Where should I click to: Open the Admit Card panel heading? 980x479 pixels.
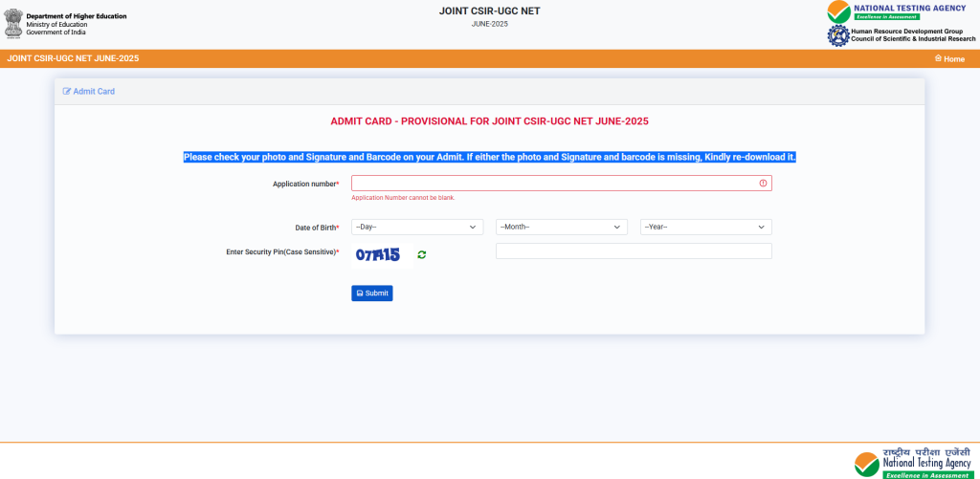[x=89, y=91]
